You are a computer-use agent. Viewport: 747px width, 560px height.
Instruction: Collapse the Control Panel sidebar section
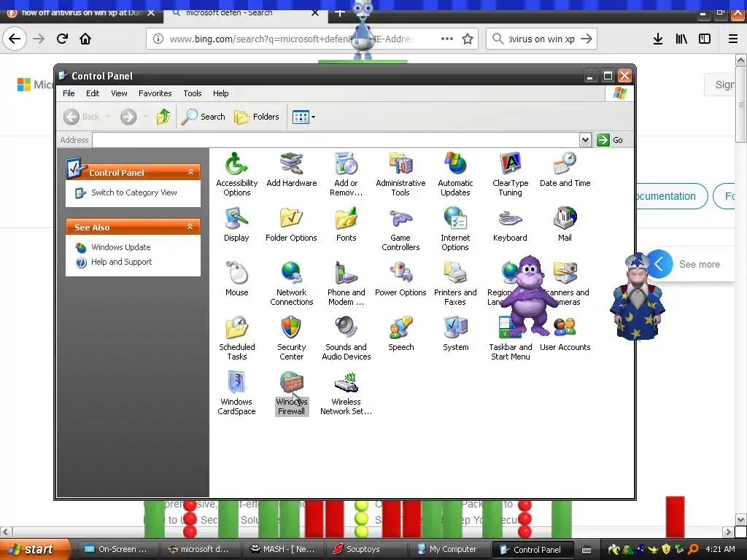(x=190, y=172)
